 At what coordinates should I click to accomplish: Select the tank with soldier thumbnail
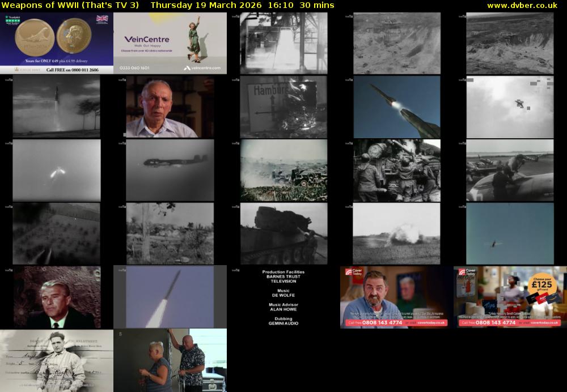[x=283, y=233]
